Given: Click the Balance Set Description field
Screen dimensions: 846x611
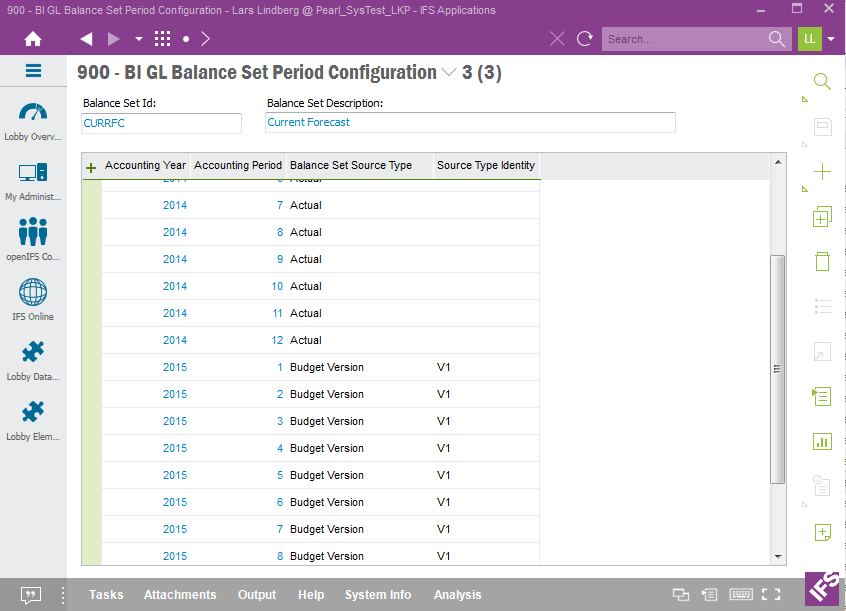Looking at the screenshot, I should tap(470, 123).
